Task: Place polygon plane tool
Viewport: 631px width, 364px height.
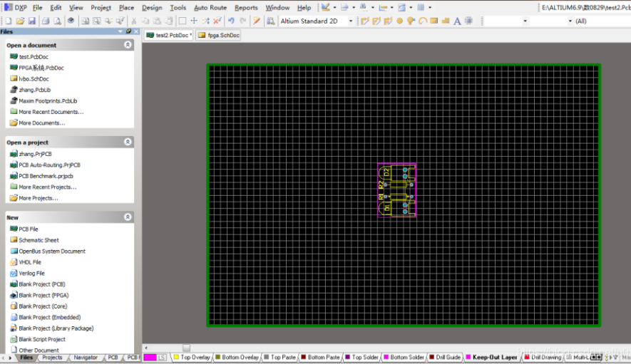Action: [x=446, y=21]
